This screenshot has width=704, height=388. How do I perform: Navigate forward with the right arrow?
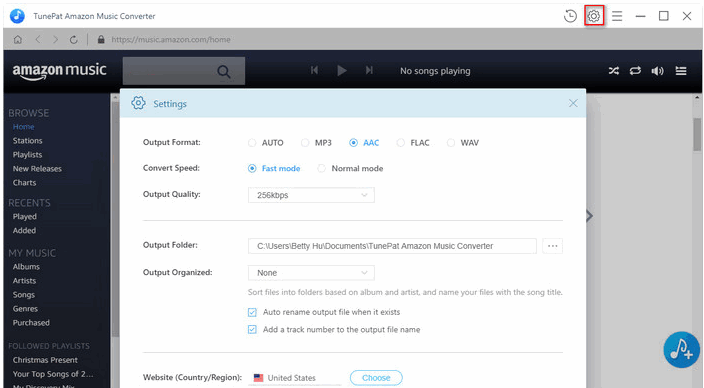(x=55, y=40)
